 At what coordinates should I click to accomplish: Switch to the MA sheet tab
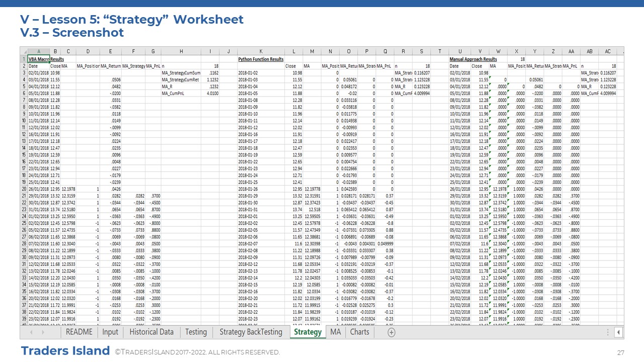click(x=335, y=332)
